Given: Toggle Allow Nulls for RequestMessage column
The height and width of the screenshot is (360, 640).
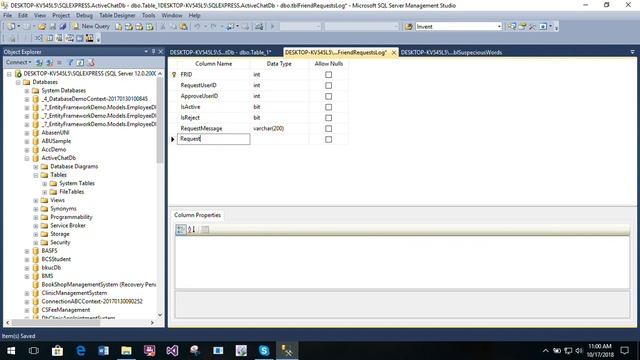Looking at the screenshot, I should 329,129.
